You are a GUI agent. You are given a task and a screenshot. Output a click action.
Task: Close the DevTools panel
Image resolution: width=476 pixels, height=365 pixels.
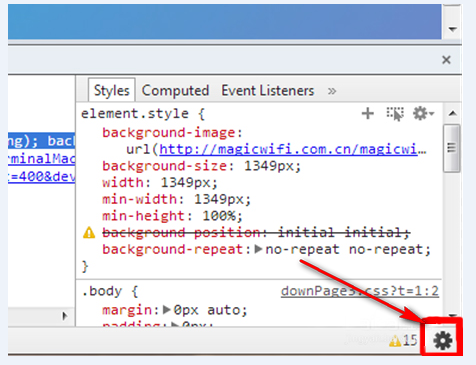446,60
